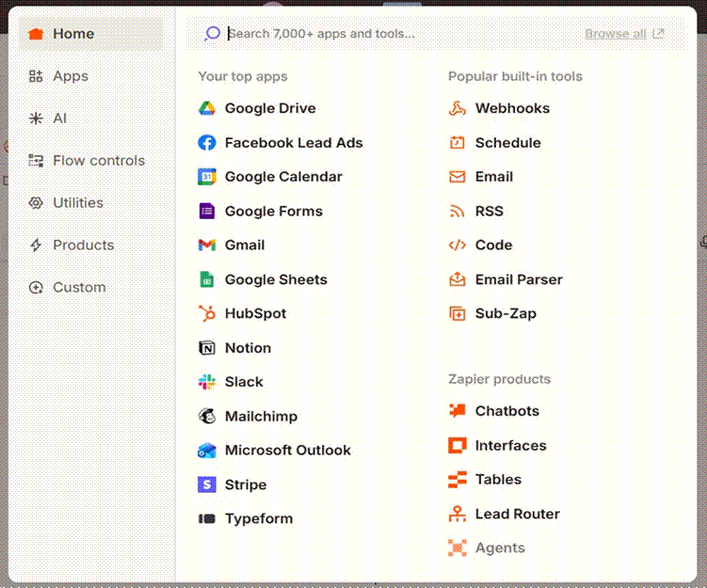Click the Email envelope tool icon
Viewport: 707px width, 588px height.
(x=458, y=177)
